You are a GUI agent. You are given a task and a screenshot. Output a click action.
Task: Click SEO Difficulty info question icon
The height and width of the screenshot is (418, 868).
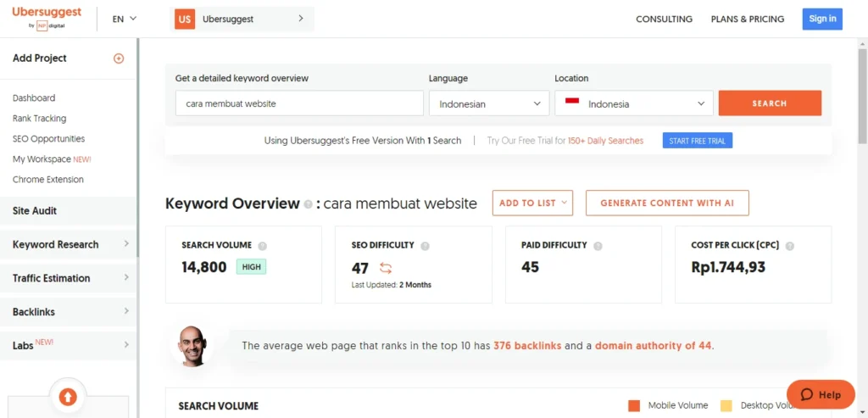point(425,246)
